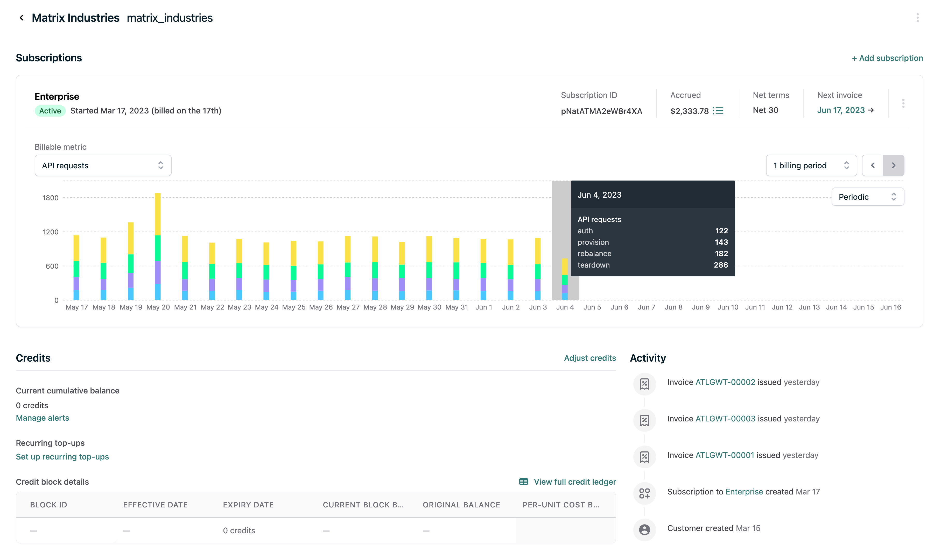The height and width of the screenshot is (560, 941).
Task: Click the Customer created person icon
Action: point(645,530)
